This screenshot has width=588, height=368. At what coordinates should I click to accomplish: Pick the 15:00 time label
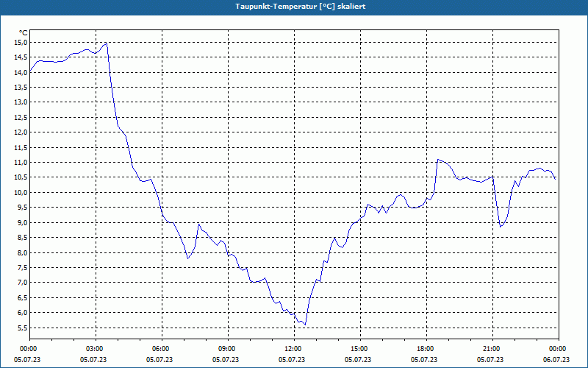pos(359,349)
